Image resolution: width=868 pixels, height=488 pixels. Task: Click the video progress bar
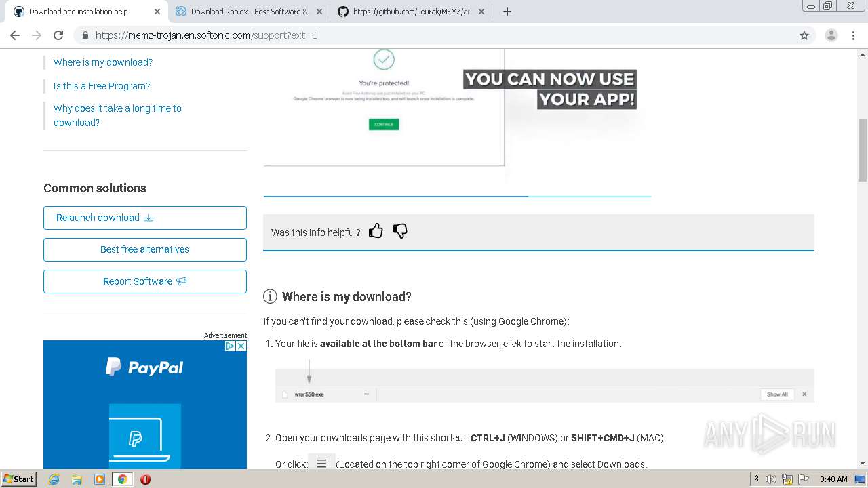point(457,196)
